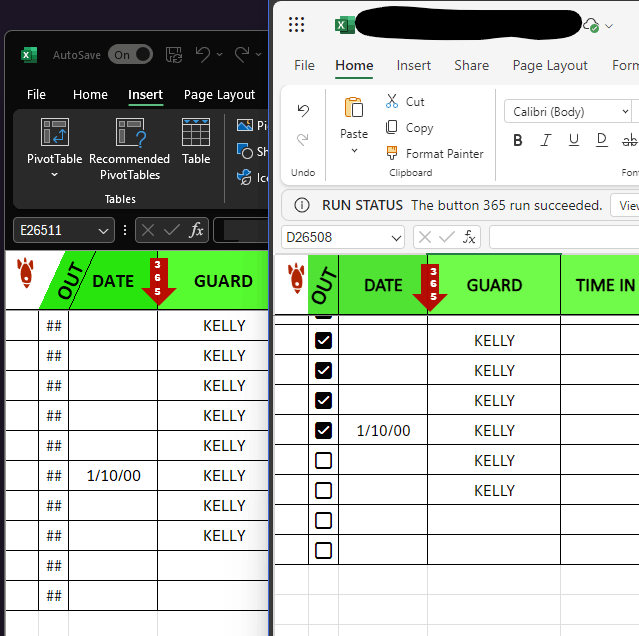639x636 pixels.
Task: Click the Save icon next to AutoSave
Action: click(x=174, y=55)
